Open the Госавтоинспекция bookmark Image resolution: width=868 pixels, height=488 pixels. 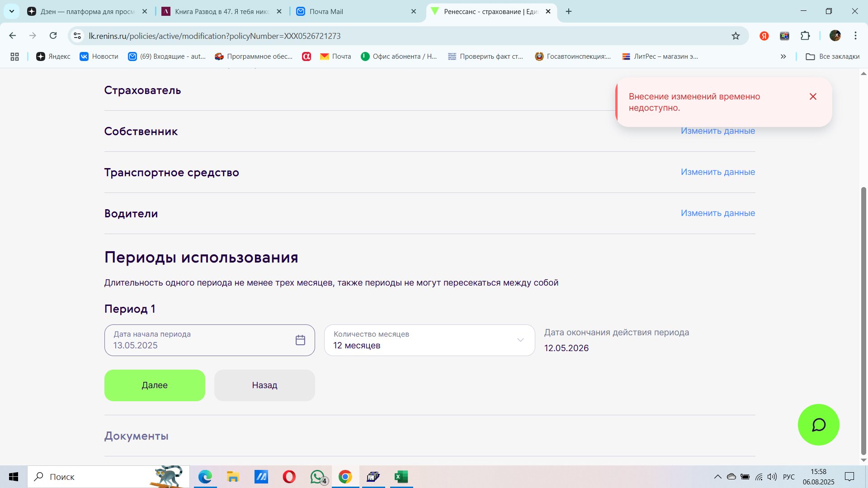click(572, 56)
